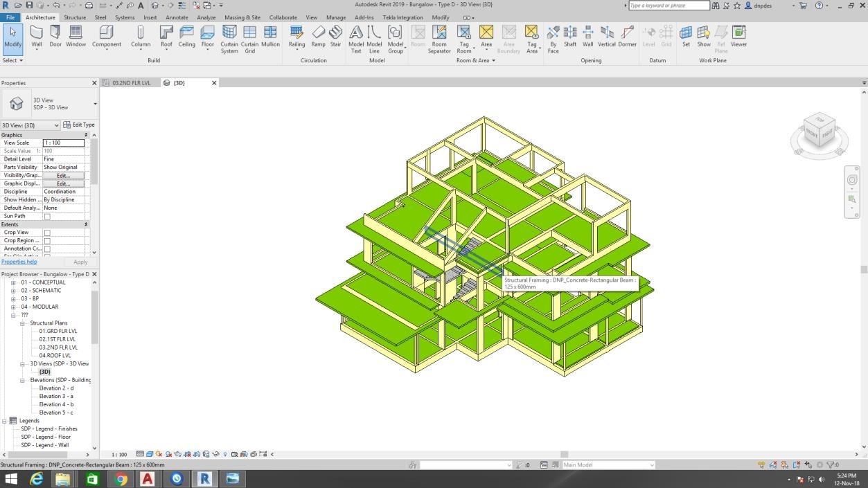Open Google Chrome from the taskbar
The height and width of the screenshot is (488, 868).
(x=121, y=478)
